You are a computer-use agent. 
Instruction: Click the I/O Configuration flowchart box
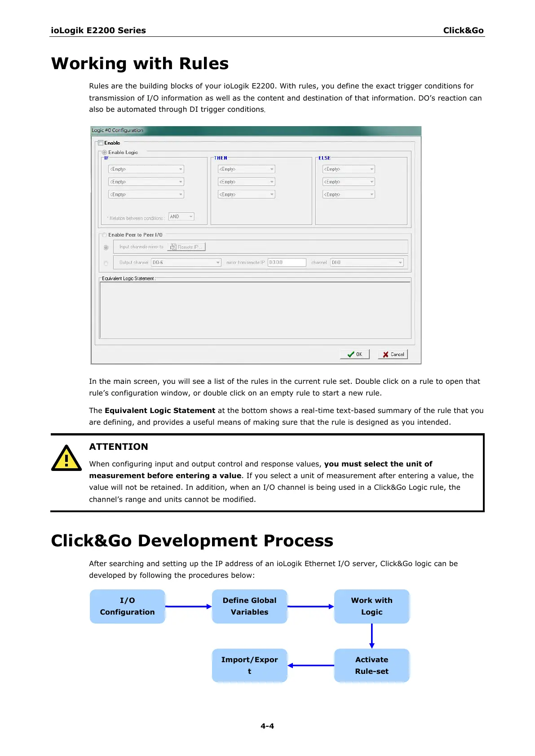tap(128, 607)
